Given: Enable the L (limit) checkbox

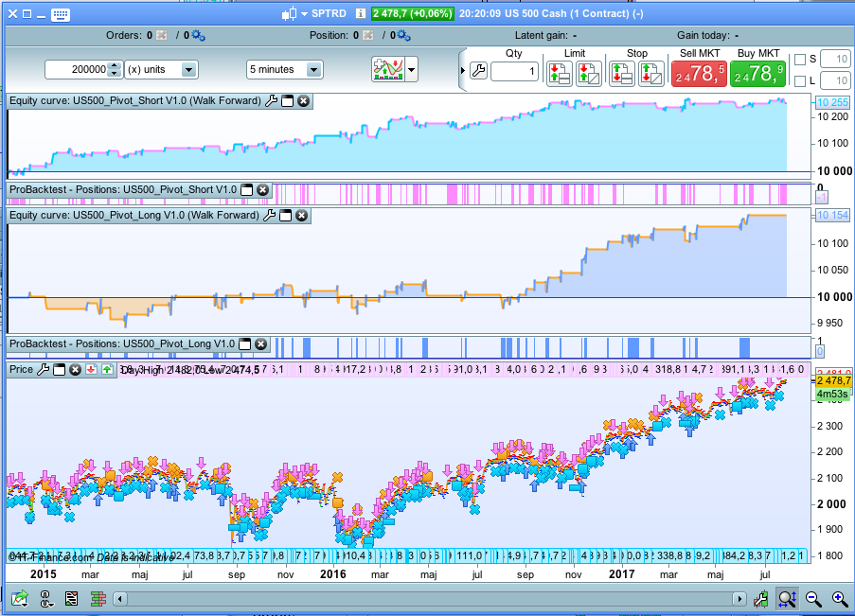Looking at the screenshot, I should pos(800,81).
